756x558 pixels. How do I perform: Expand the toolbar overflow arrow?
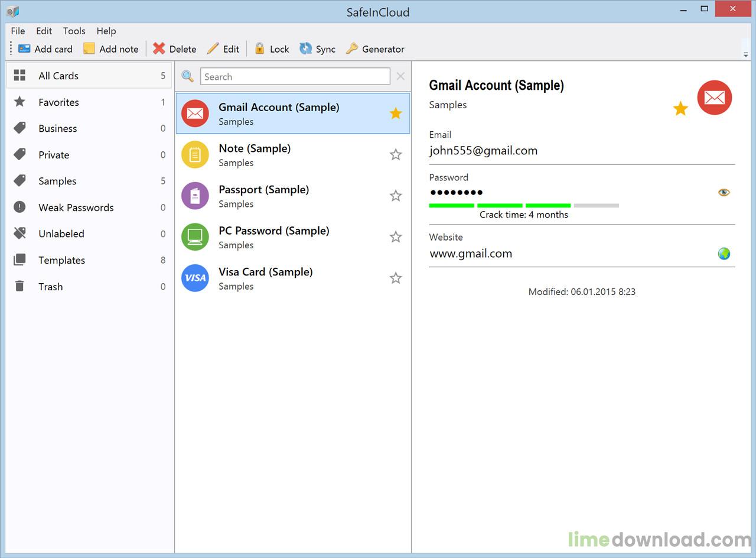(745, 54)
